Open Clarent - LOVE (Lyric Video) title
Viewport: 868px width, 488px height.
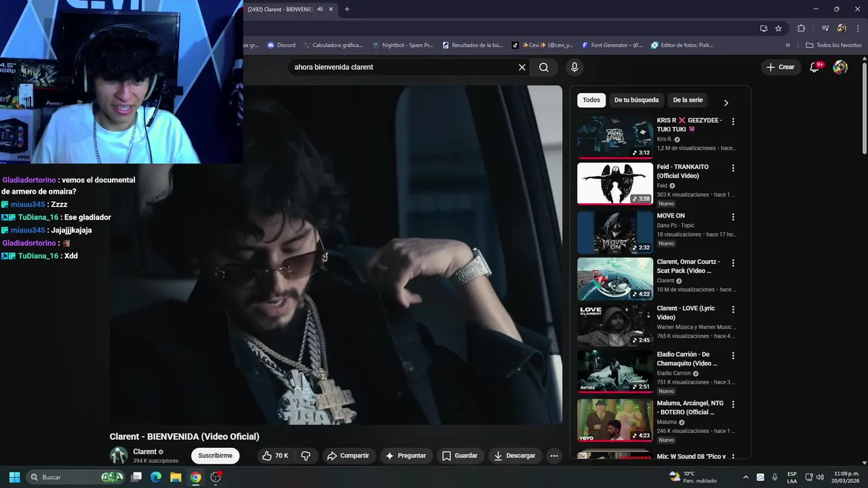click(685, 312)
